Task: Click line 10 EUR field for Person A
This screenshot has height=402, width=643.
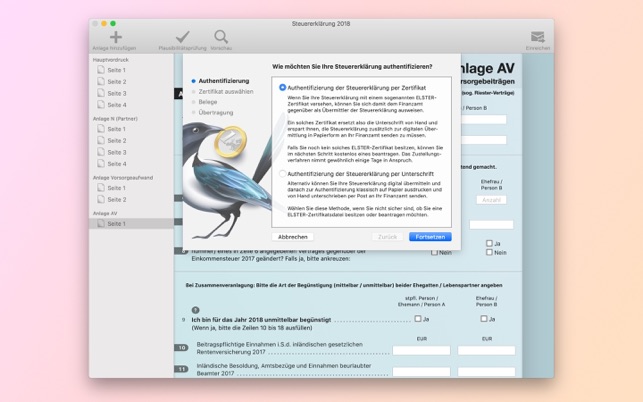Action: click(421, 350)
